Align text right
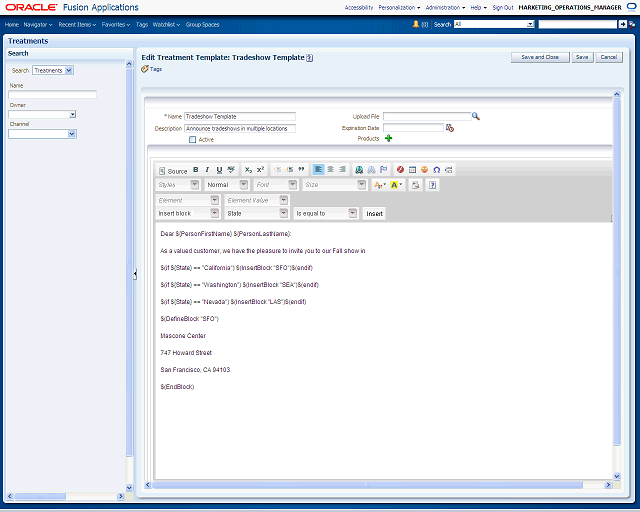 (x=343, y=169)
